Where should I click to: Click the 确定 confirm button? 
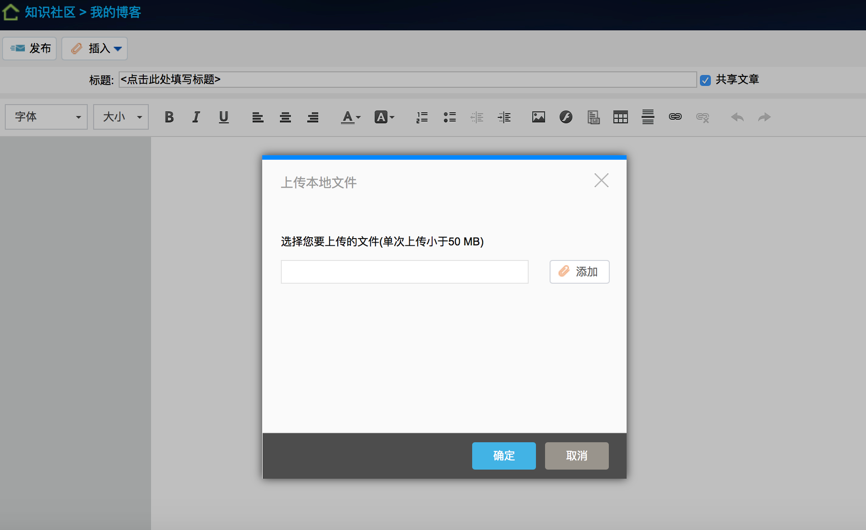click(x=504, y=456)
